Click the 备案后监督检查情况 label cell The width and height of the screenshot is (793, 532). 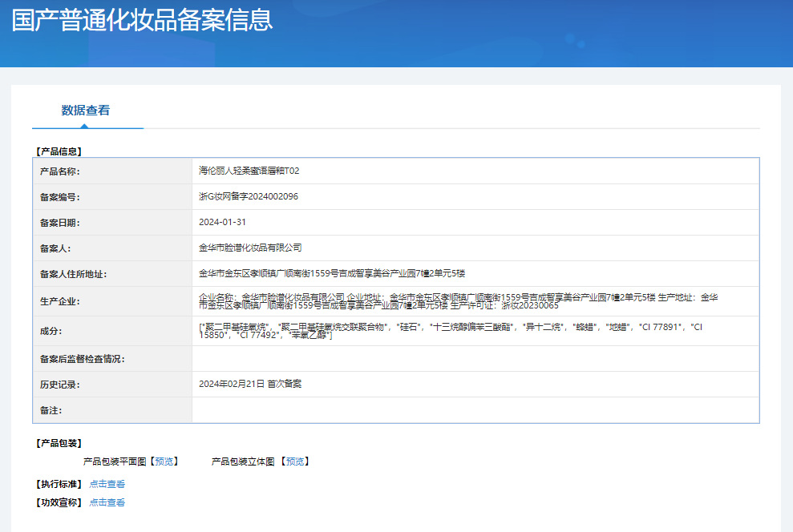pos(83,359)
